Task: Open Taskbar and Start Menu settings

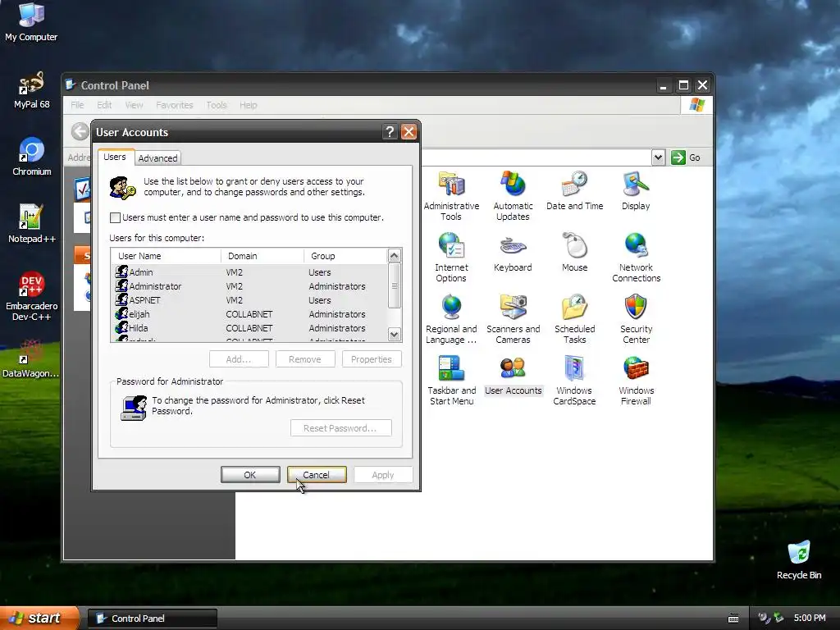Action: point(451,381)
